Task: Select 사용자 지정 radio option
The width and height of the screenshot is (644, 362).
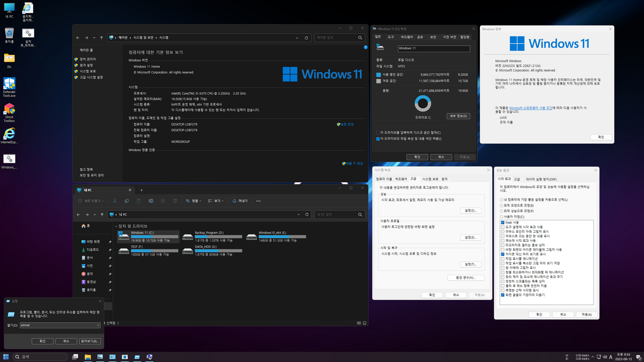Action: pyautogui.click(x=502, y=217)
